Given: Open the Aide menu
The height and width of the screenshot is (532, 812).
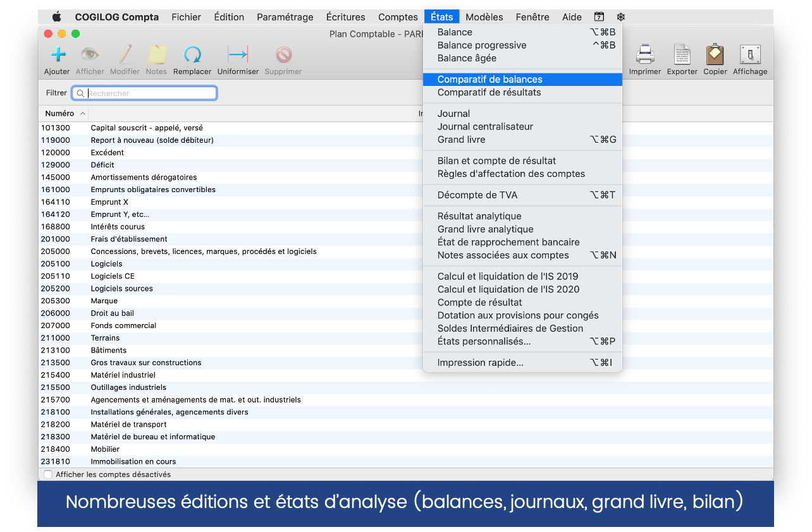Looking at the screenshot, I should click(x=572, y=17).
